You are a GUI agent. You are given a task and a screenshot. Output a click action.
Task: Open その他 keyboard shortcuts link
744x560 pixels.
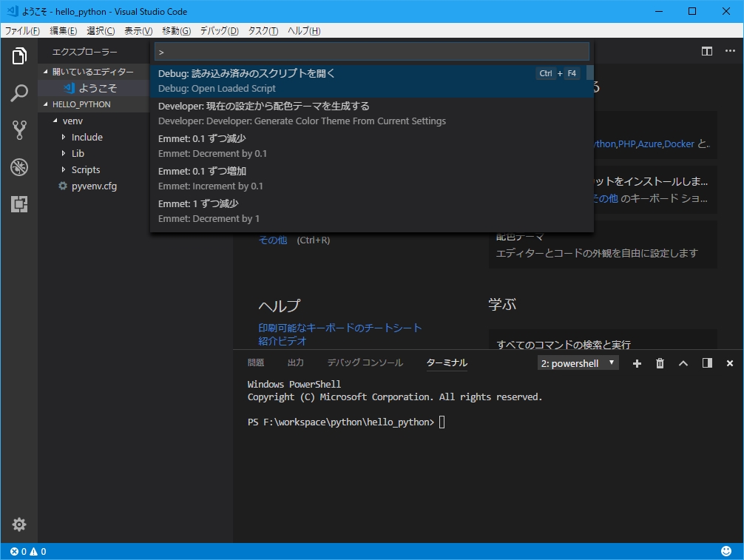[x=606, y=198]
